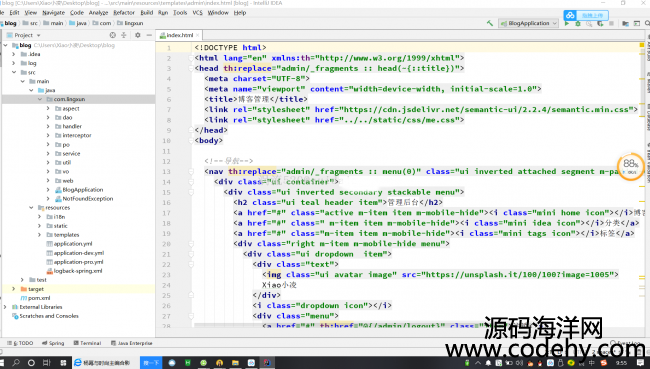Select application-pro.yml file
Viewport: 650px width, 369px height.
(x=78, y=262)
